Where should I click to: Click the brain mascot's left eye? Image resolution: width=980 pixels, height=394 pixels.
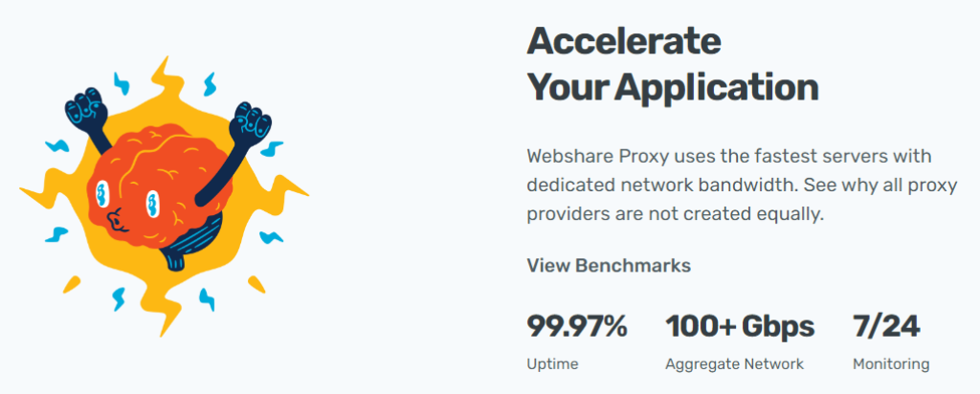(102, 194)
